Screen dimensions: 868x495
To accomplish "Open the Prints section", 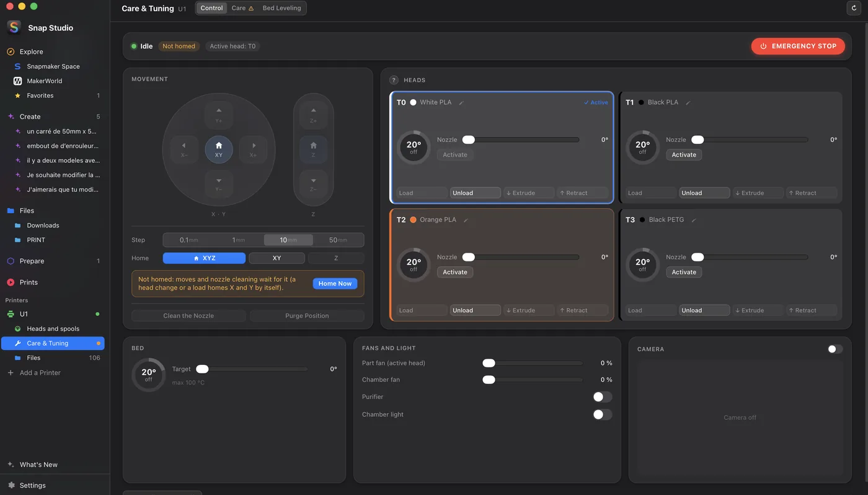I will pyautogui.click(x=29, y=283).
